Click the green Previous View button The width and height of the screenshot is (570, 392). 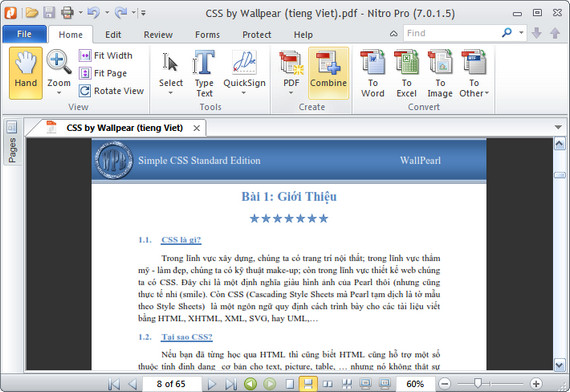250,384
